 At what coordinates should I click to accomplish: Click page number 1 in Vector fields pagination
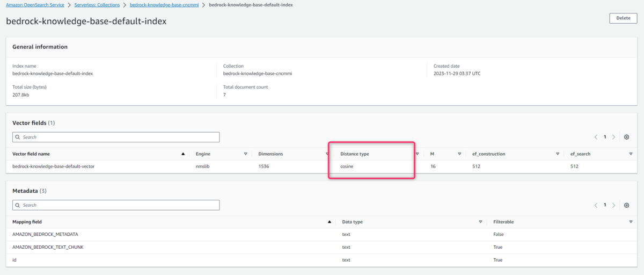[605, 137]
